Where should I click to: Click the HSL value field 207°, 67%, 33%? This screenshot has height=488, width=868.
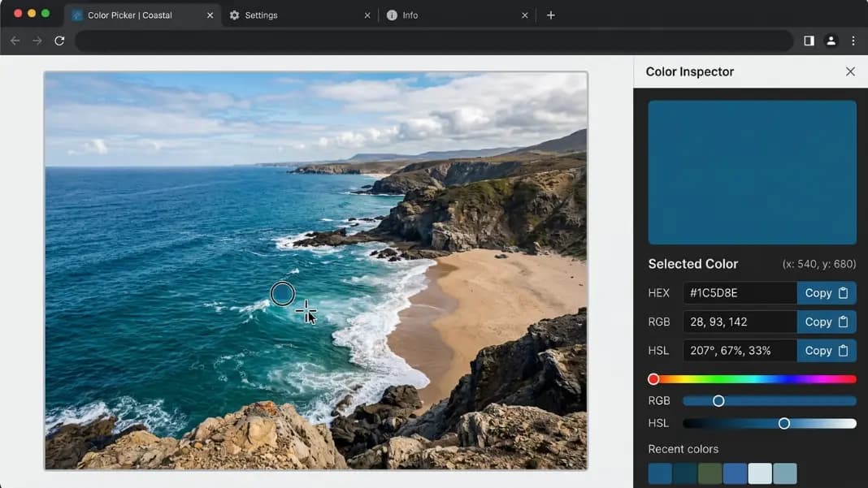click(x=740, y=350)
